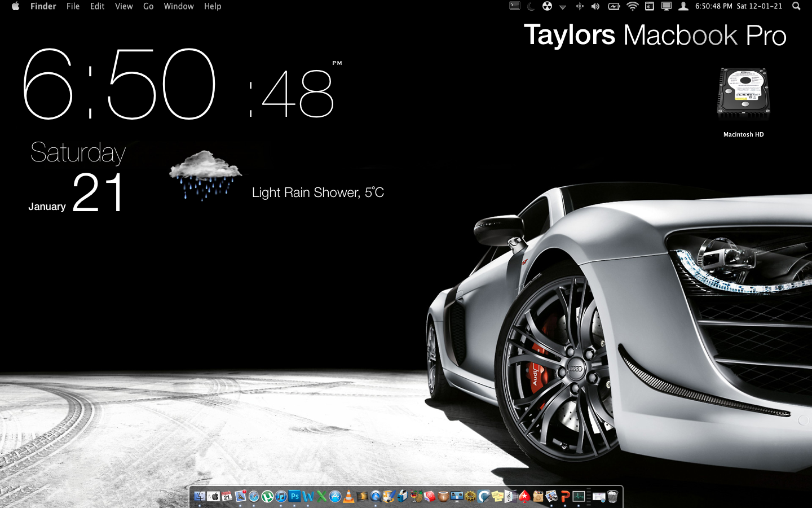Open the yellow Stickies notes icon
Screen dimensions: 812x508
coord(497,496)
